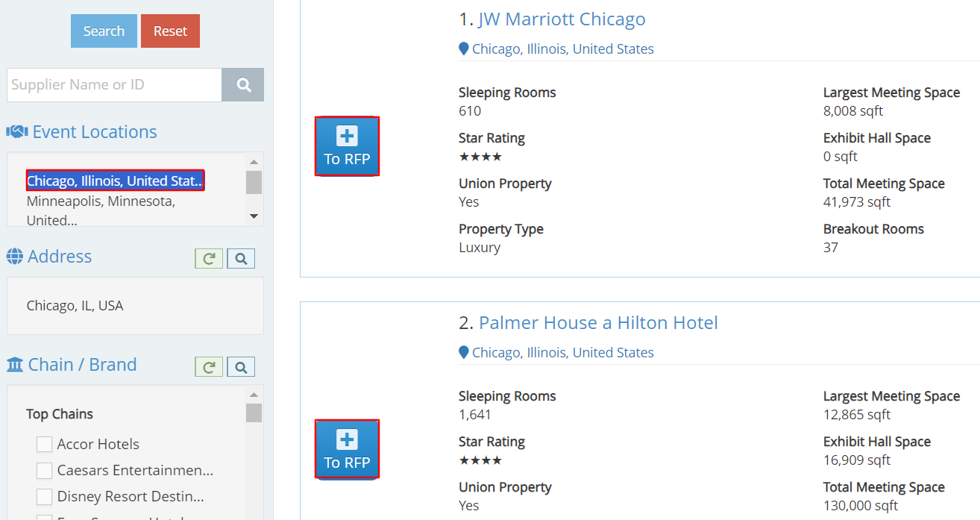The width and height of the screenshot is (980, 520).
Task: Check the Accor Hotels checkbox
Action: click(x=45, y=445)
